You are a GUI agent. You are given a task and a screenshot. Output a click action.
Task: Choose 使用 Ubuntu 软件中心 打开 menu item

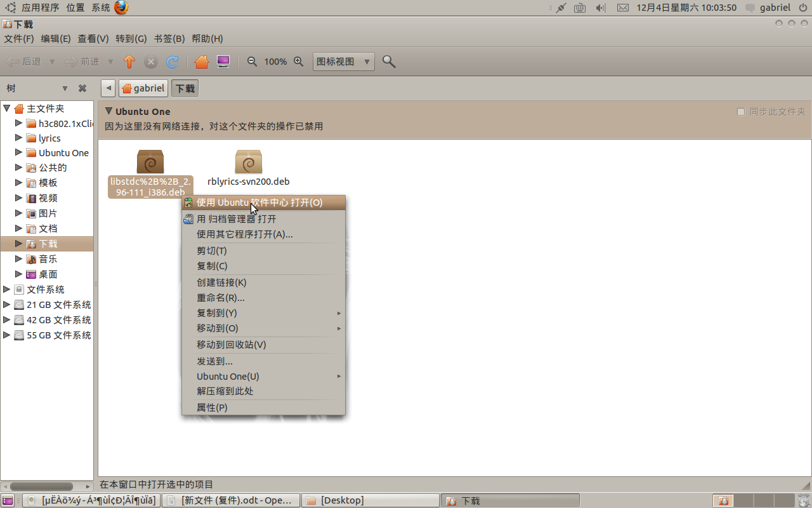click(x=264, y=203)
